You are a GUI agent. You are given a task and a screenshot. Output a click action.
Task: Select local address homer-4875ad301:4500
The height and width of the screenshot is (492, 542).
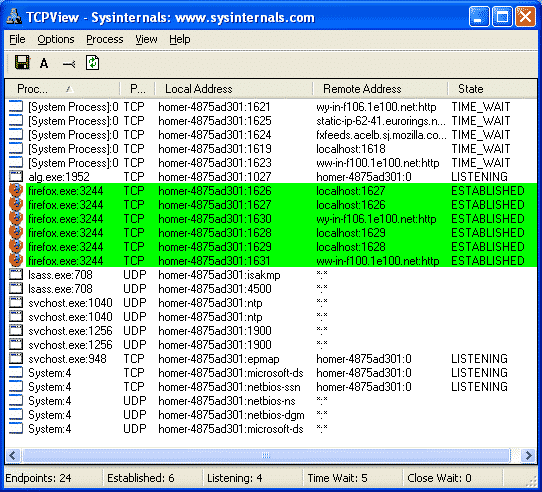(x=215, y=289)
